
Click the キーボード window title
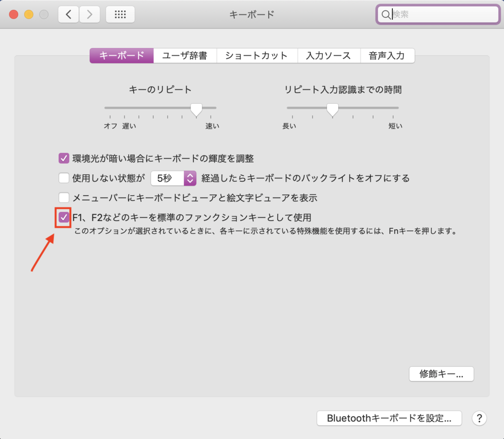[x=252, y=14]
